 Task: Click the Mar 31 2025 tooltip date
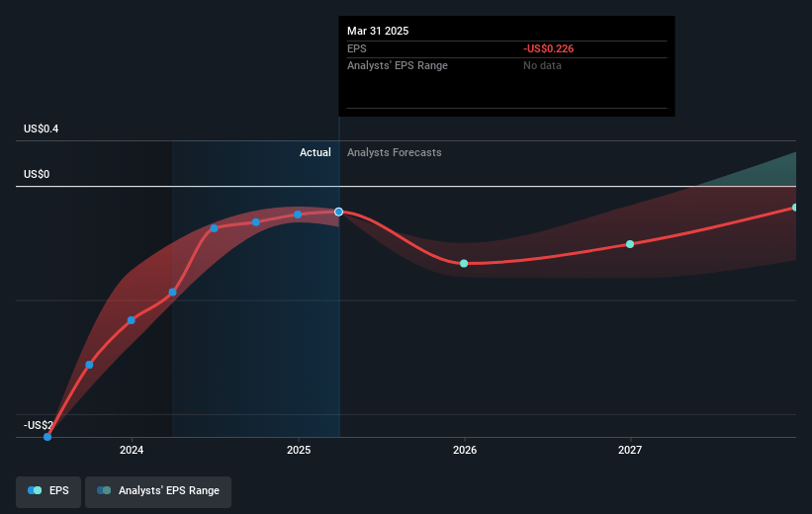(x=378, y=31)
